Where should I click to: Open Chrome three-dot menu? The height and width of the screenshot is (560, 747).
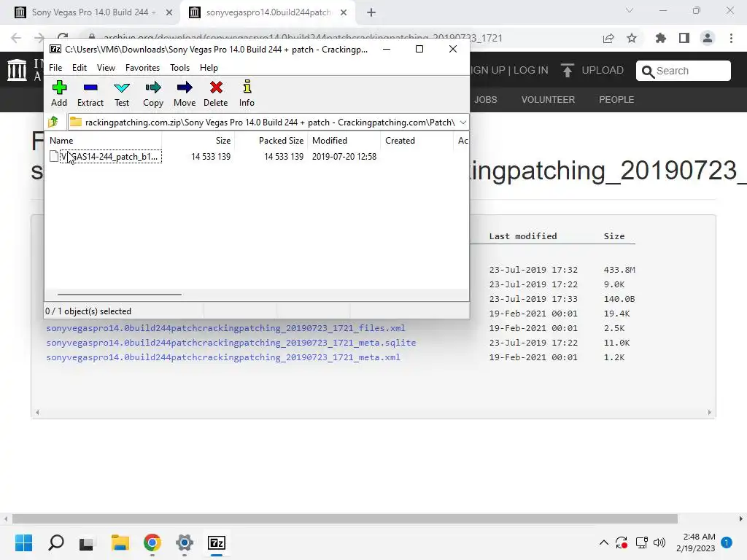pyautogui.click(x=731, y=38)
